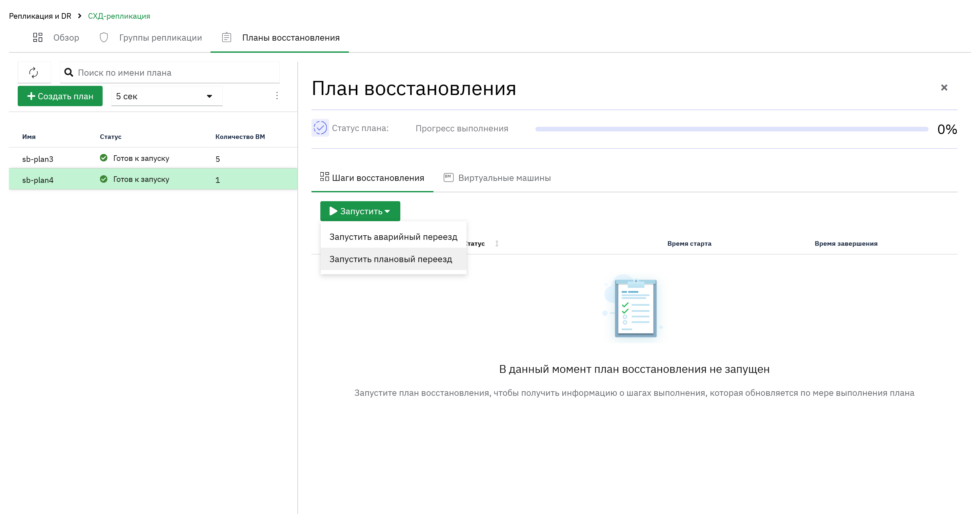This screenshot has width=980, height=520.
Task: Click green status icon of sb-plan4
Action: (104, 179)
